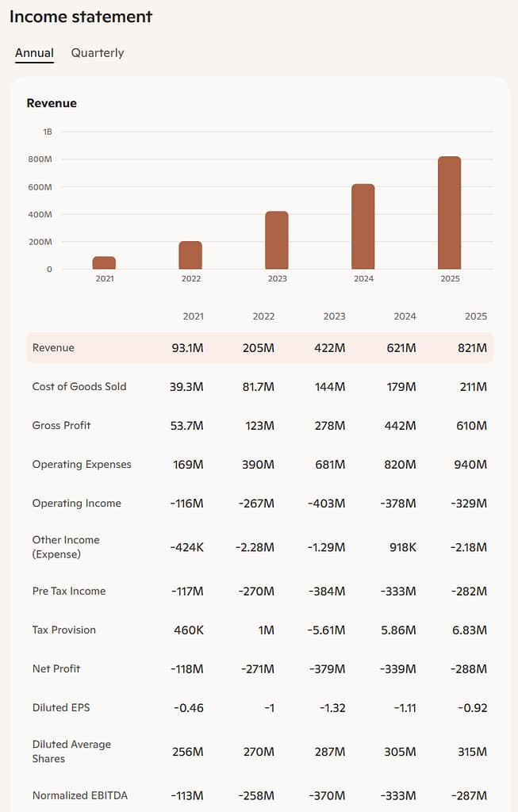Click the 2022 revenue bar in chart

pyautogui.click(x=190, y=255)
